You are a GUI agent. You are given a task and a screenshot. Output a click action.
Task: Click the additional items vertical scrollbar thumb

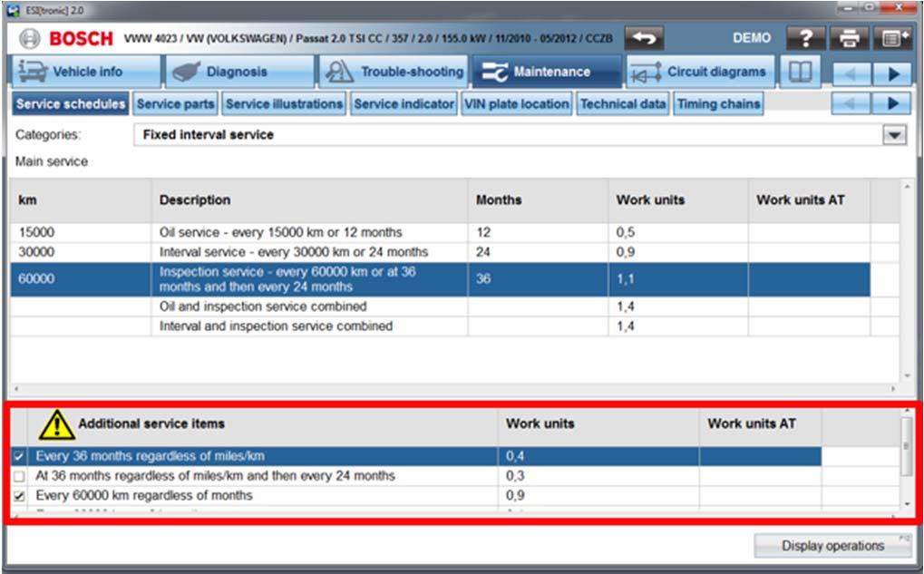pos(907,446)
